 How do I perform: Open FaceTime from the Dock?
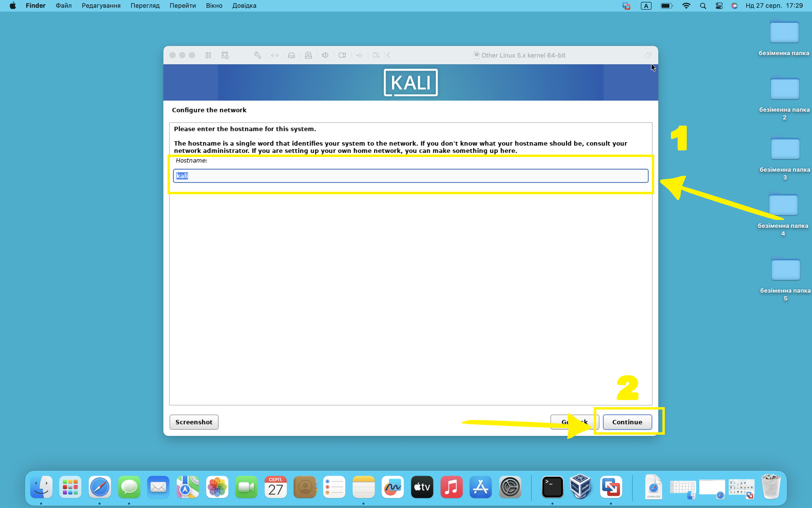[x=246, y=487]
